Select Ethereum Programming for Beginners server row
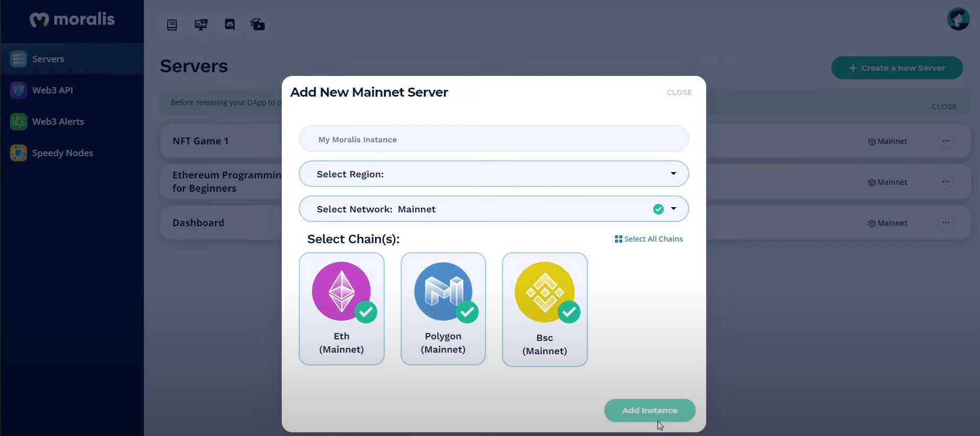This screenshot has height=436, width=980. click(x=566, y=182)
